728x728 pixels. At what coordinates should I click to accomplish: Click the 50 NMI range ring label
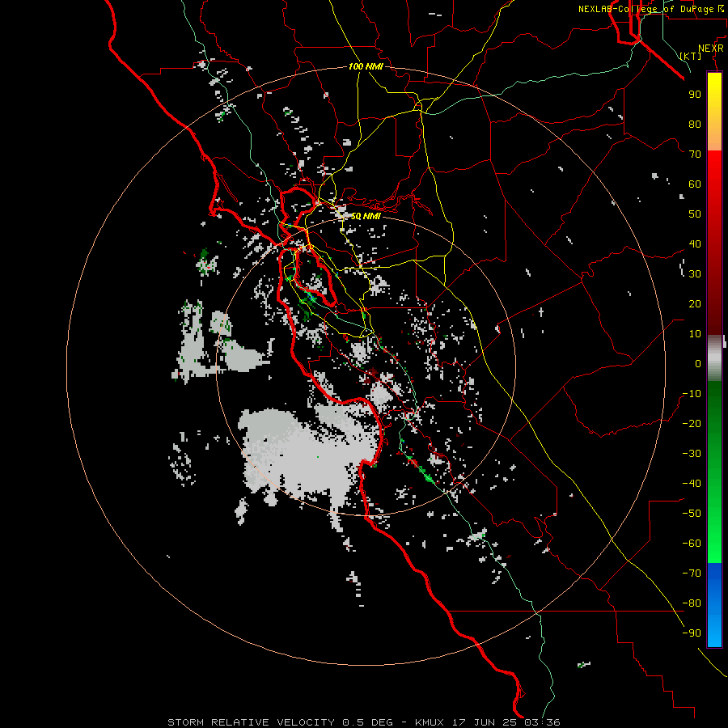tap(366, 216)
